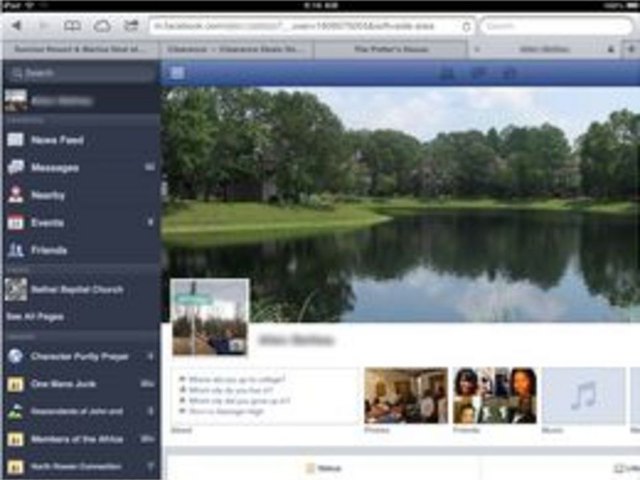The width and height of the screenshot is (640, 480).
Task: Answer 'What city do you live in' question
Action: [x=231, y=390]
